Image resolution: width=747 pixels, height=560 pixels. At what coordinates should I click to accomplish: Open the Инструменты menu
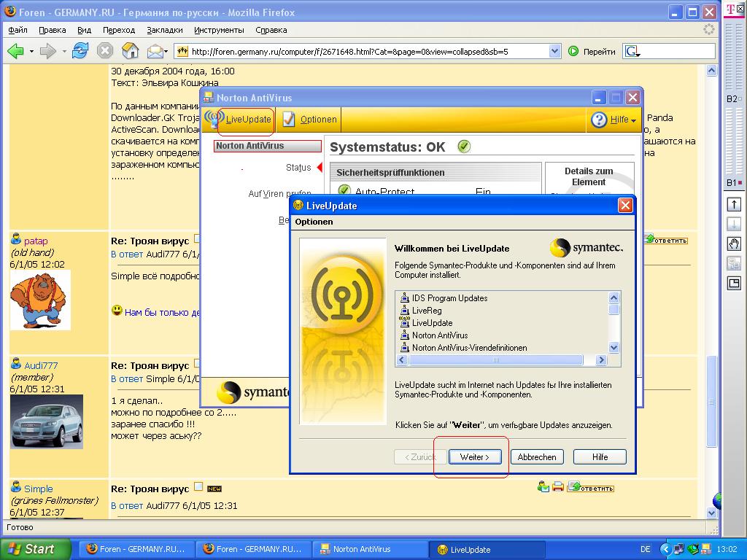pyautogui.click(x=219, y=30)
